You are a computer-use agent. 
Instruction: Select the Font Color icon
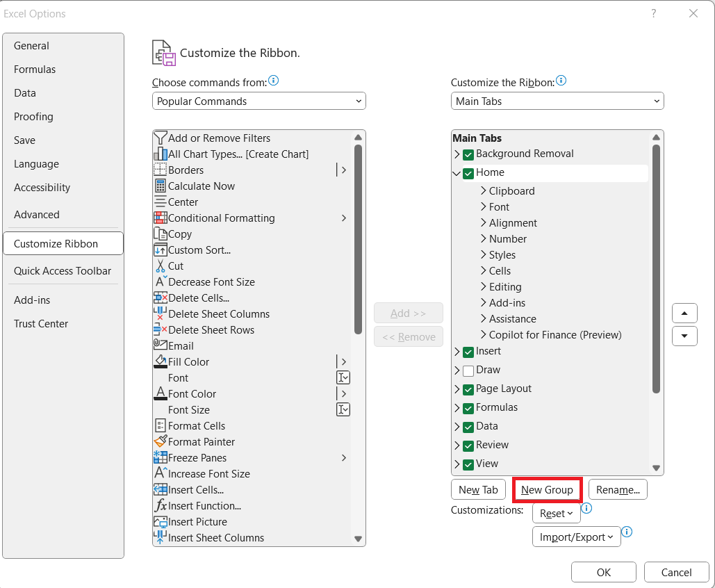pyautogui.click(x=160, y=393)
